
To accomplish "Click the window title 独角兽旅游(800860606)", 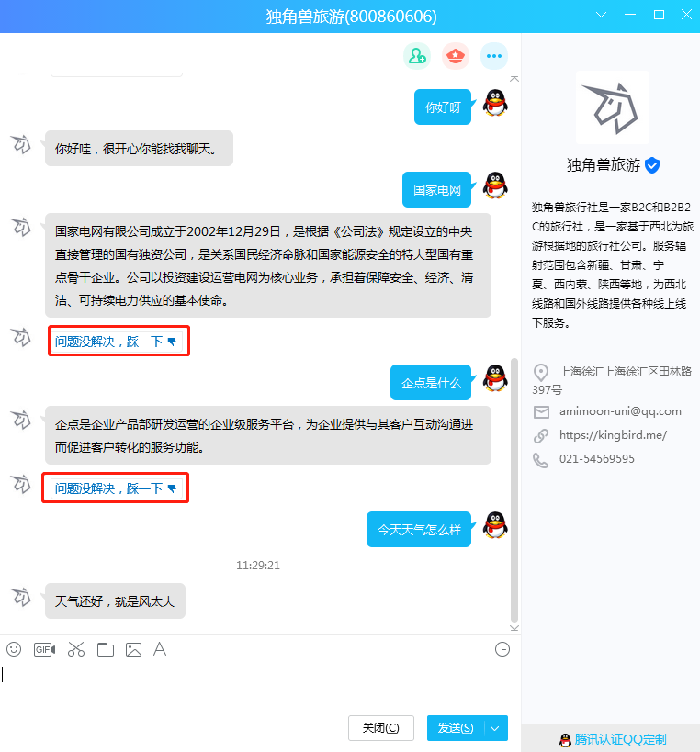I will [x=351, y=17].
